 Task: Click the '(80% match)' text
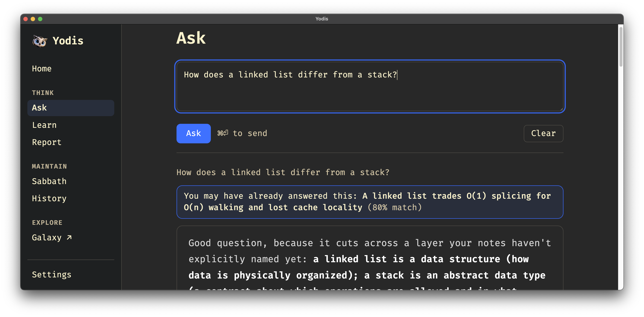point(394,207)
